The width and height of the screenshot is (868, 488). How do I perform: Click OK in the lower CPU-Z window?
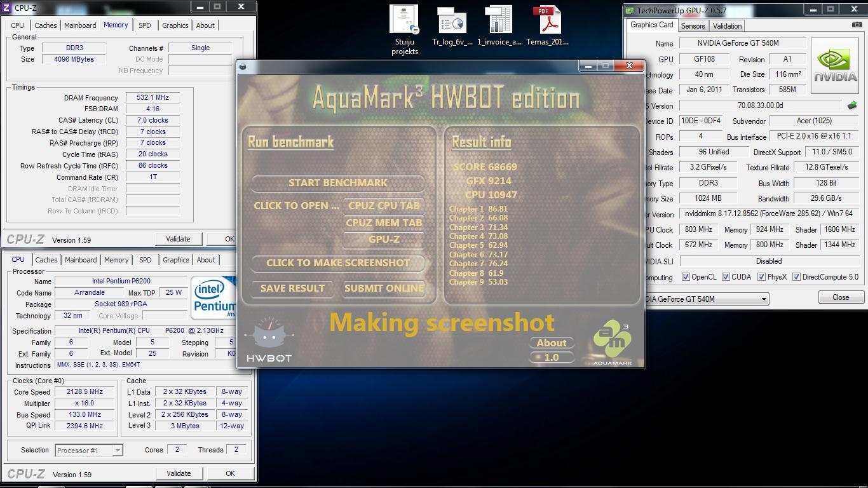pyautogui.click(x=230, y=473)
